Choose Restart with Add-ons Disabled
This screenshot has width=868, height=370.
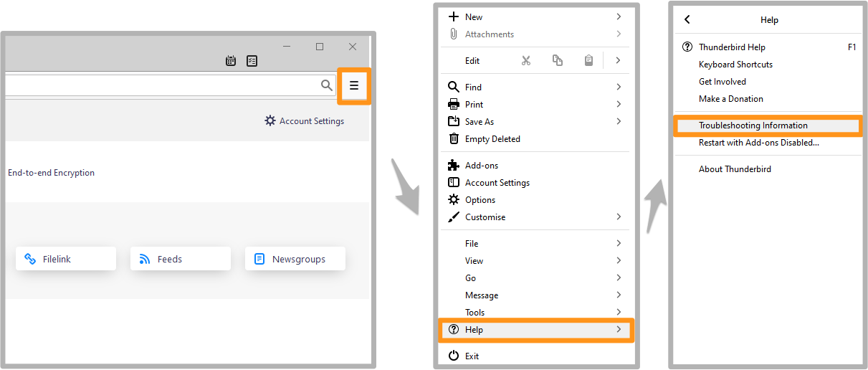pyautogui.click(x=758, y=143)
